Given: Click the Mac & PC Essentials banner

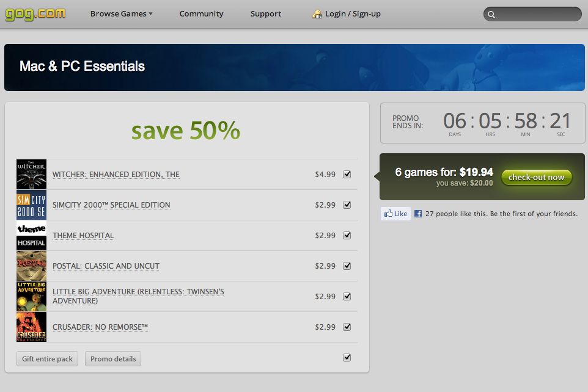Looking at the screenshot, I should [x=295, y=67].
